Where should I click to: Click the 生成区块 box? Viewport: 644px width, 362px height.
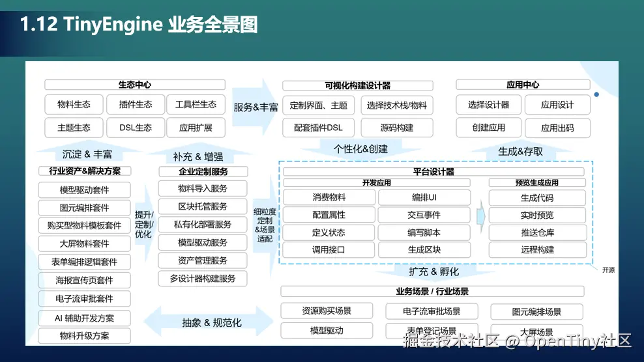click(424, 249)
